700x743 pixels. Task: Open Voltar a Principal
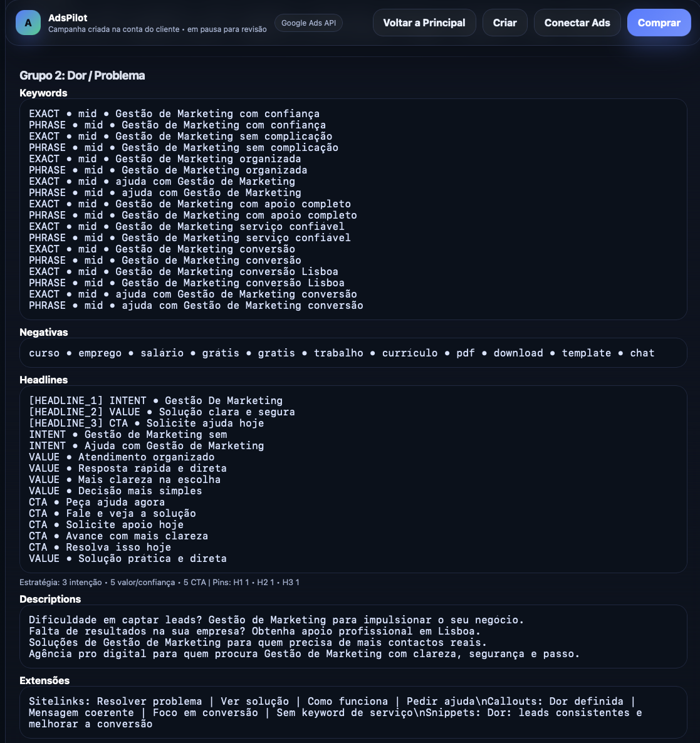(x=424, y=23)
